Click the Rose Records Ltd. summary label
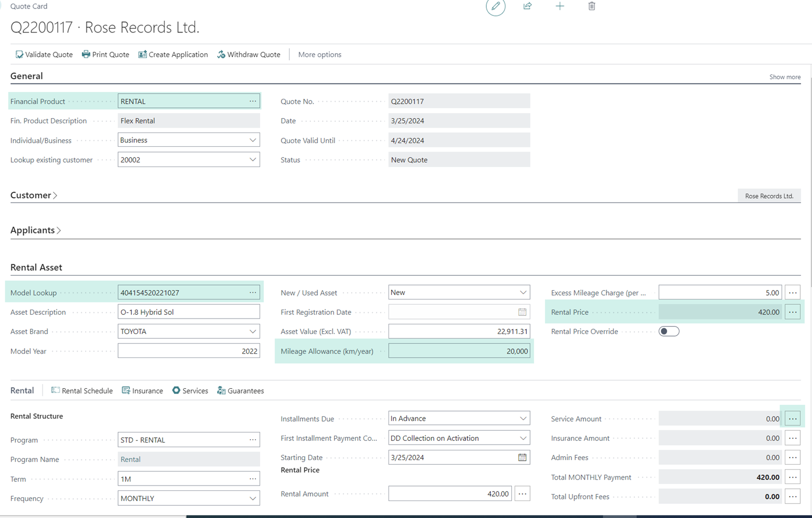The image size is (812, 518). (x=769, y=196)
